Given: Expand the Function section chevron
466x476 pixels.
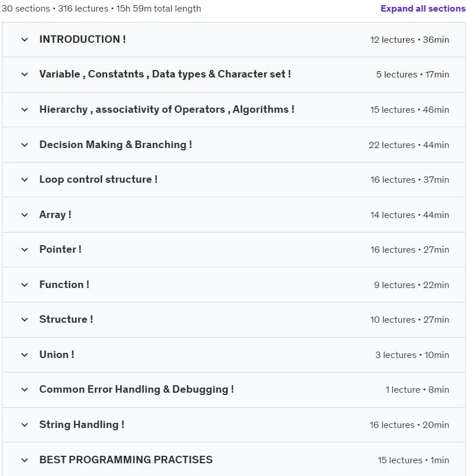Looking at the screenshot, I should coord(25,285).
